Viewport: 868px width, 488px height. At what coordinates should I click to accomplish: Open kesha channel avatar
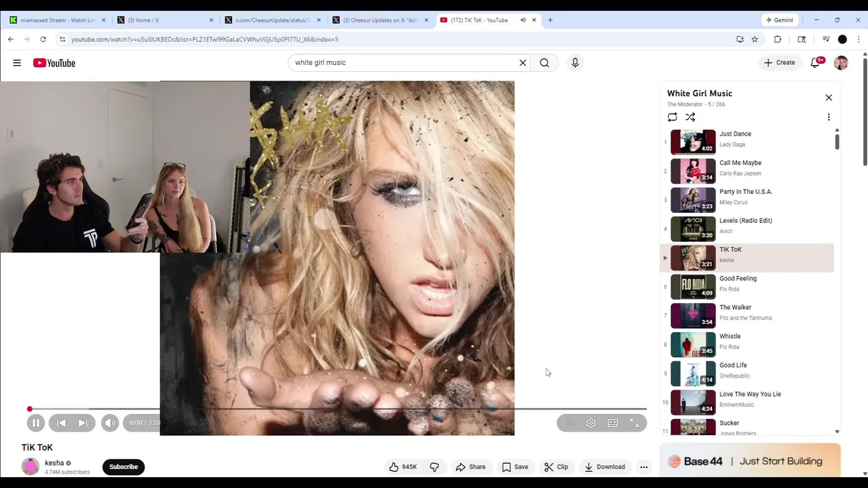(31, 466)
